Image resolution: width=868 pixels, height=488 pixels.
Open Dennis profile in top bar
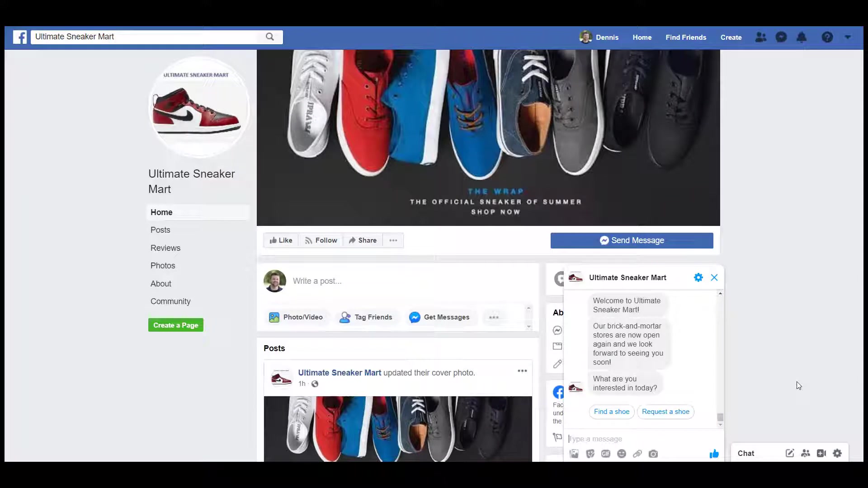599,38
